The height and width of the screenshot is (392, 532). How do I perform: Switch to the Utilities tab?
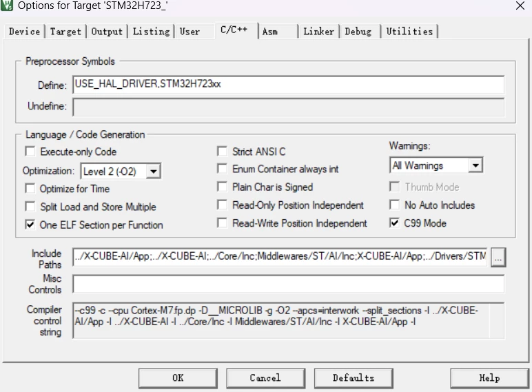click(x=409, y=32)
